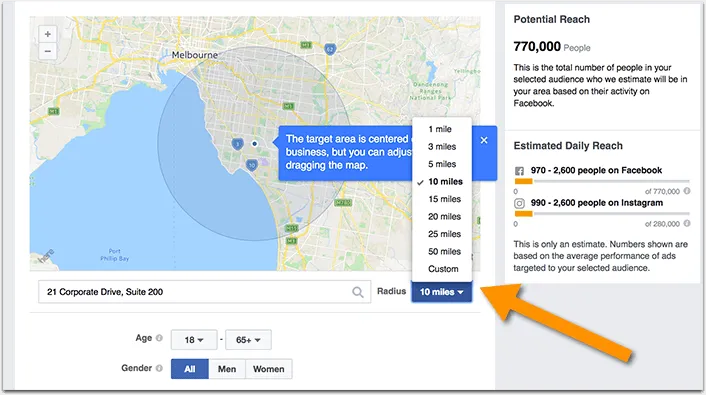Select Men gender button
This screenshot has width=706, height=395.
click(227, 369)
